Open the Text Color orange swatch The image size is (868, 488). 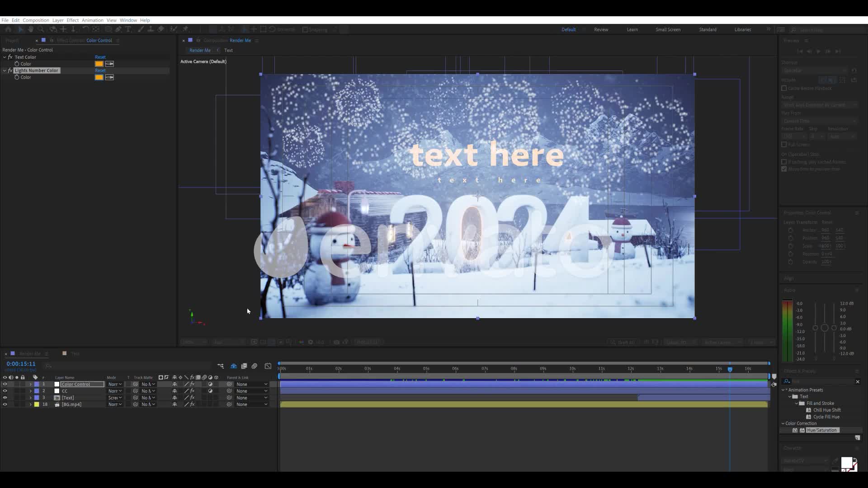(99, 64)
